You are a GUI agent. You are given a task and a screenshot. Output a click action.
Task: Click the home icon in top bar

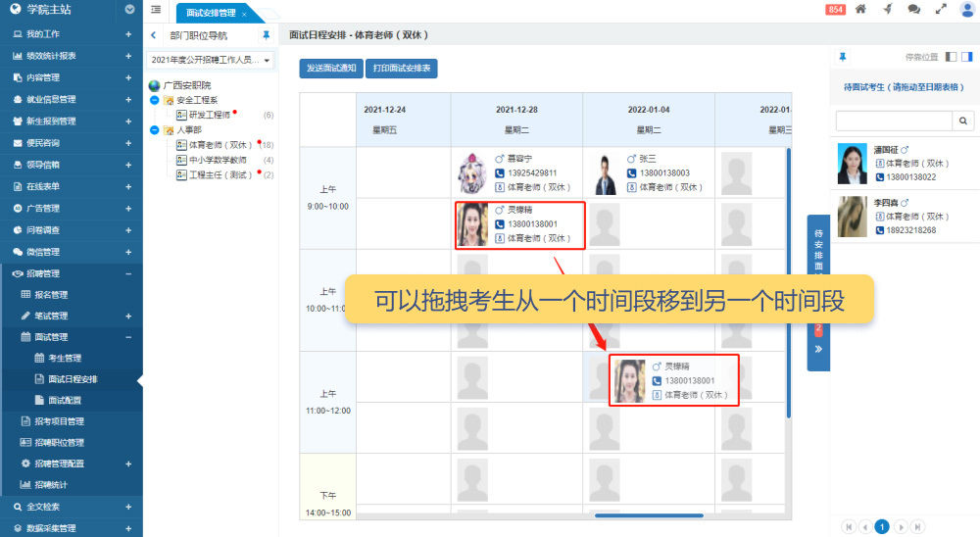coord(860,9)
